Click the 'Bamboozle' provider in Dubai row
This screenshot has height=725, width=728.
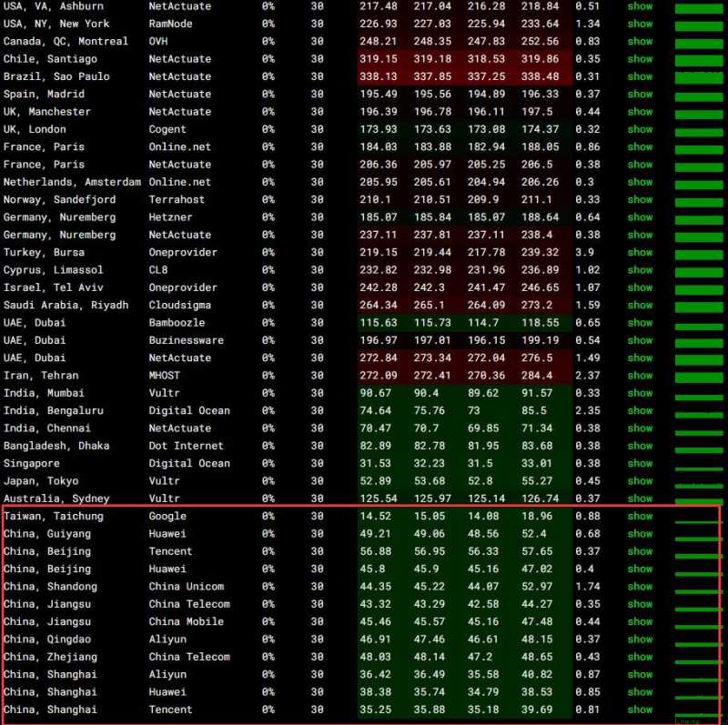[x=177, y=322]
